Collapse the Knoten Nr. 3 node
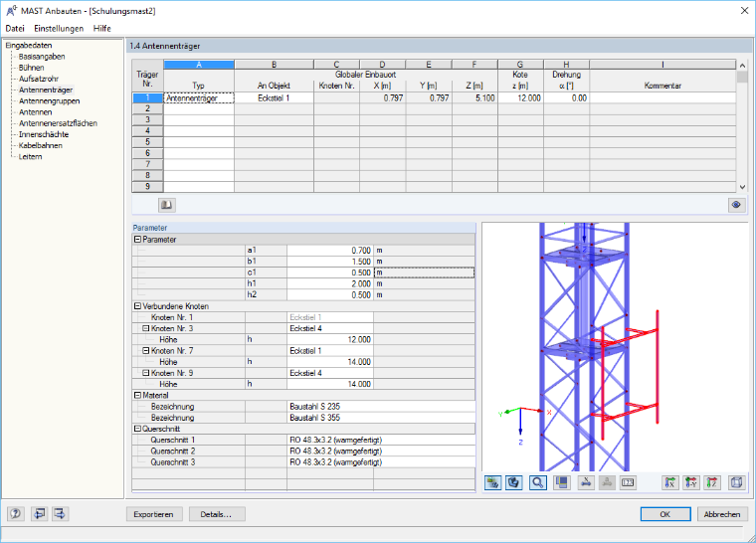Image resolution: width=756 pixels, height=543 pixels. click(x=146, y=328)
